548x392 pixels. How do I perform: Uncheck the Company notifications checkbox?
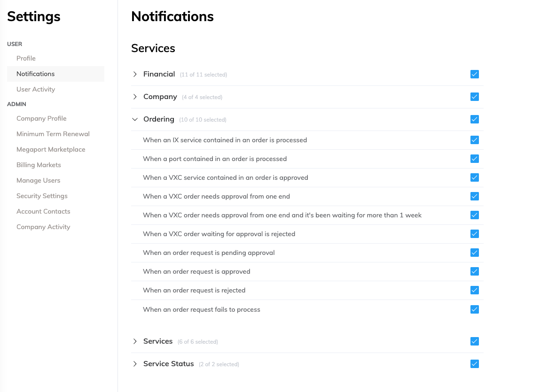475,97
